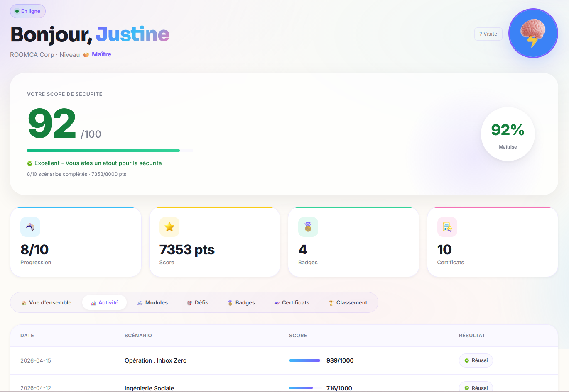Click the 716/1000 score value
The image size is (569, 392).
[339, 388]
